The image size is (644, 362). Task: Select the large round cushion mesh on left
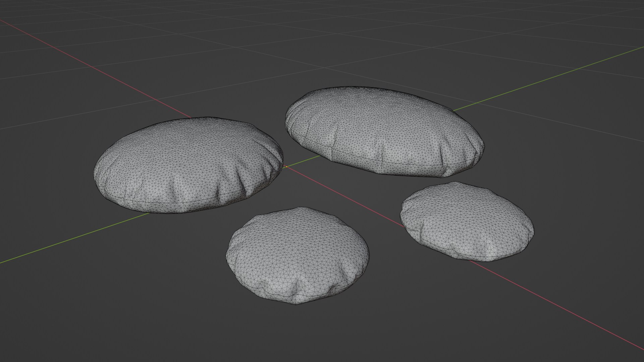[188, 165]
